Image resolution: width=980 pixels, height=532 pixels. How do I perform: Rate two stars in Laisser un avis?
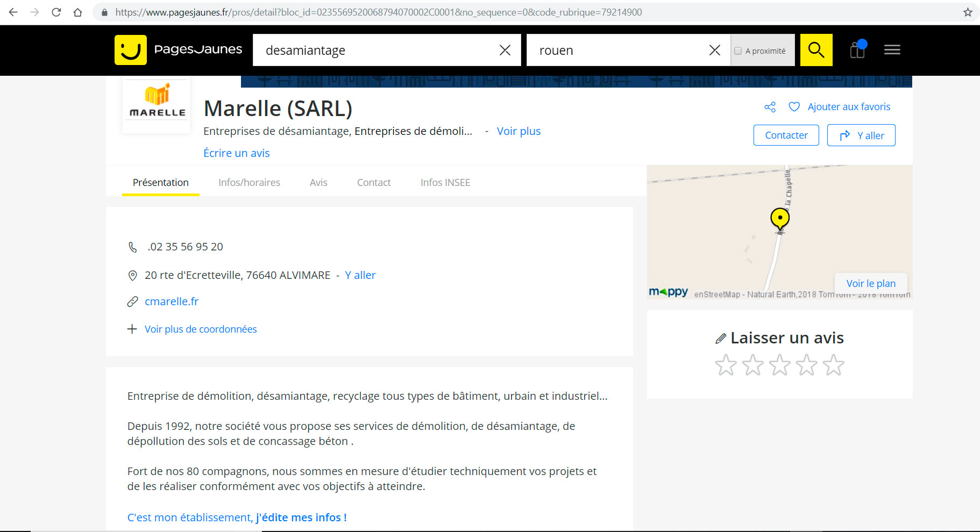click(752, 365)
